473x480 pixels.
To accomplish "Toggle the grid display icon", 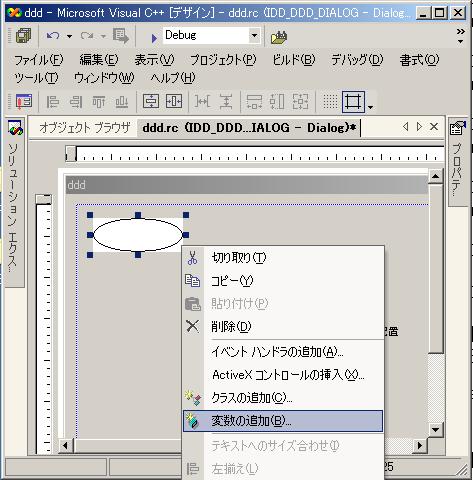I will [330, 101].
